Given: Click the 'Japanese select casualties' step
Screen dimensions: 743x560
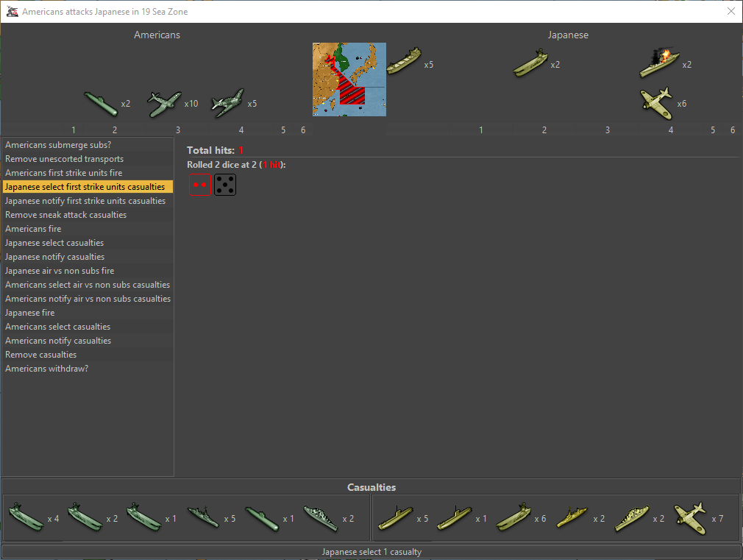Looking at the screenshot, I should 88,243.
